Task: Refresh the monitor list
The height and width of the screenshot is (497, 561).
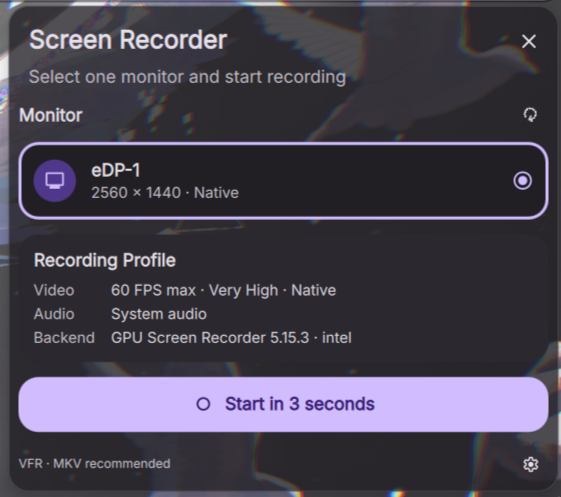Action: [x=530, y=115]
